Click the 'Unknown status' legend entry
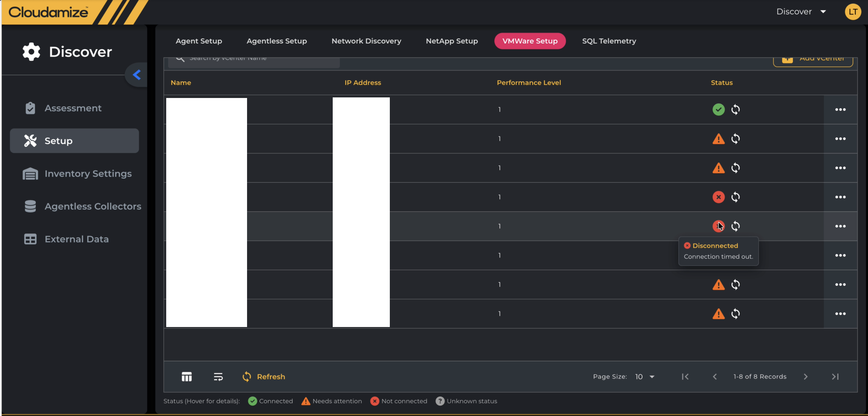The height and width of the screenshot is (416, 868). coord(466,401)
